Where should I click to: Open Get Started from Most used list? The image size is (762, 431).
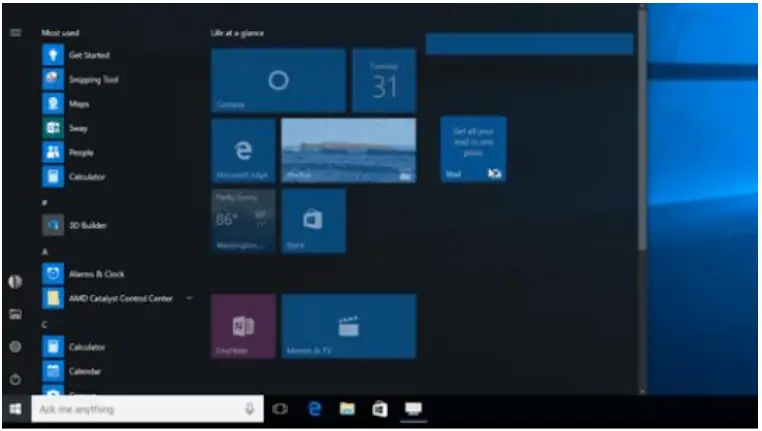coord(76,55)
